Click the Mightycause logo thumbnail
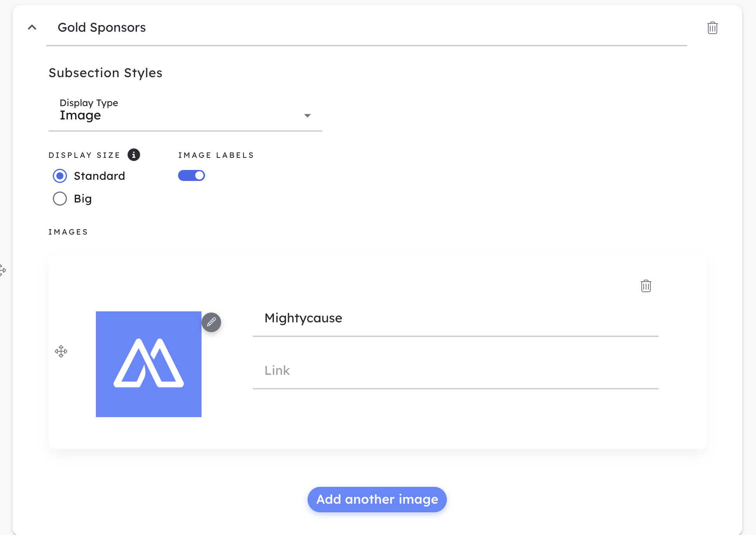The width and height of the screenshot is (756, 535). [x=149, y=364]
